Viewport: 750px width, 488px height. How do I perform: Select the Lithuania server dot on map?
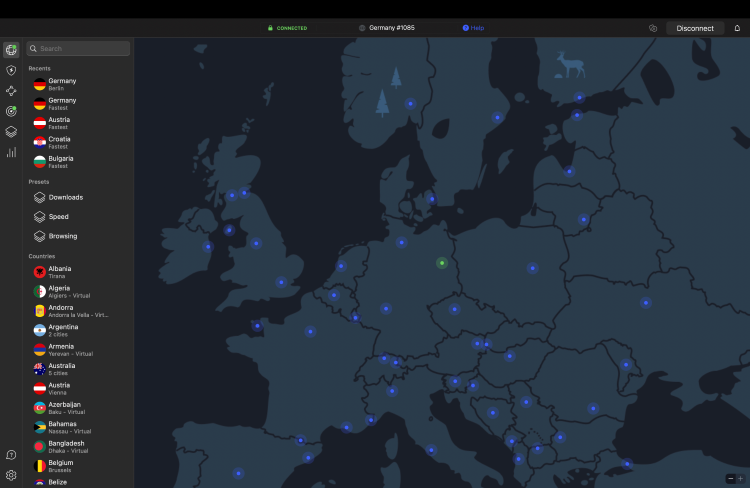(x=584, y=220)
